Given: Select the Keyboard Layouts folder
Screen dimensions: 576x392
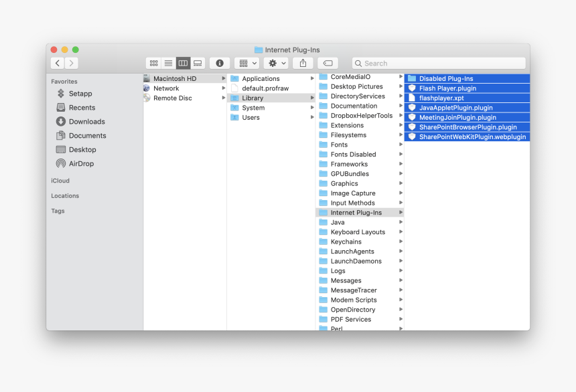Looking at the screenshot, I should [x=360, y=232].
